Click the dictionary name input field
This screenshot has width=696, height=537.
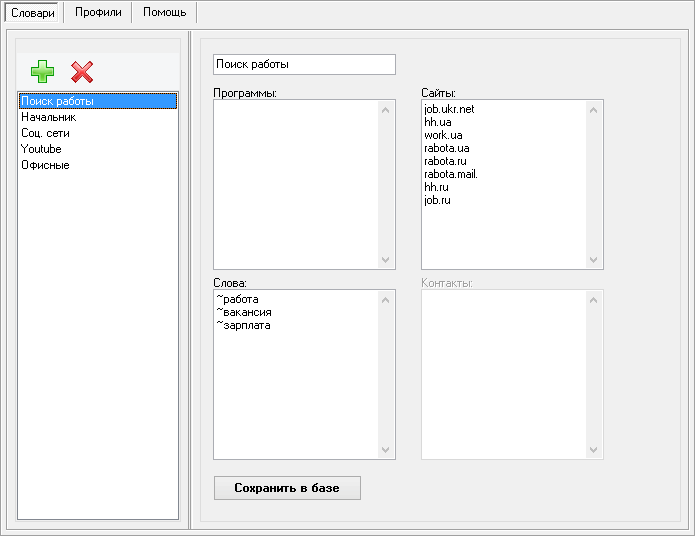coord(304,64)
